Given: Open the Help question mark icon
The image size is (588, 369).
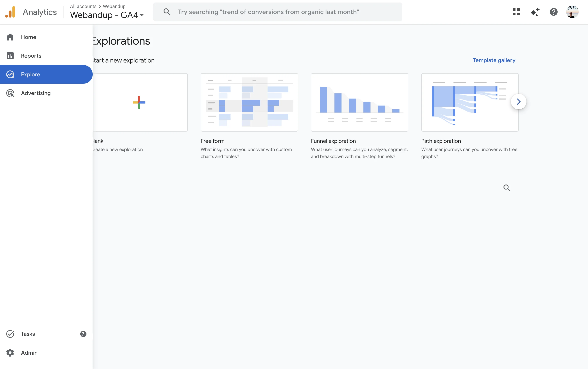Looking at the screenshot, I should coord(554,12).
